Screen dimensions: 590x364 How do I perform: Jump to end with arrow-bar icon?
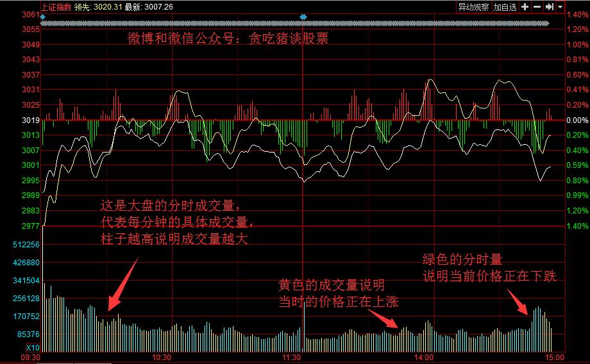550,7
